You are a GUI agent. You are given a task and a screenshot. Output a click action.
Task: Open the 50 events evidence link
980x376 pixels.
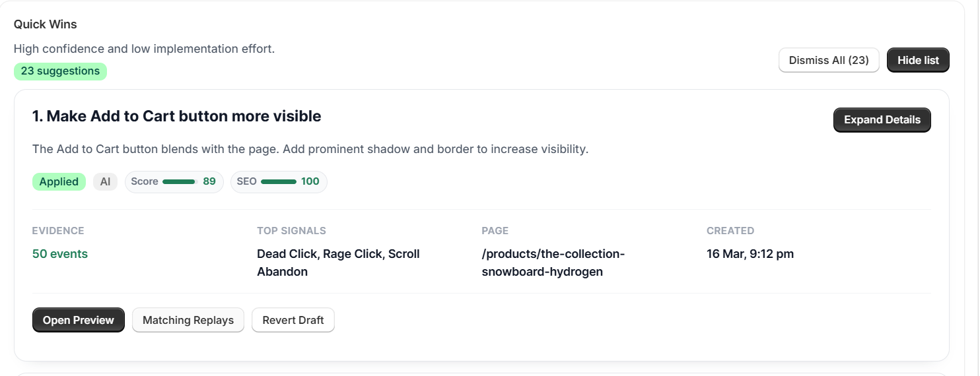tap(60, 254)
